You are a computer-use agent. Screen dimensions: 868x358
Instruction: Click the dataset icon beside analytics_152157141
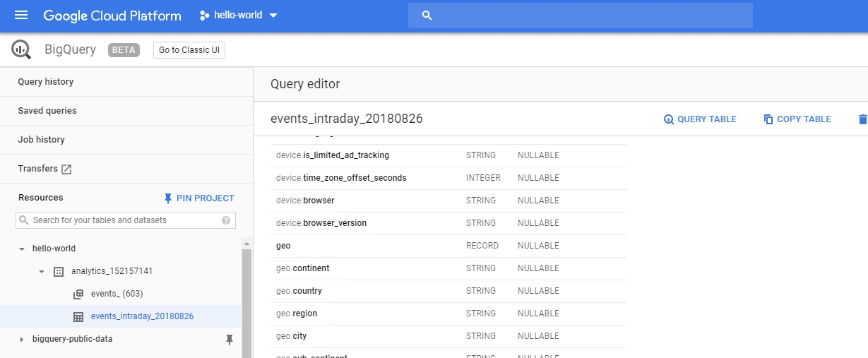click(59, 272)
